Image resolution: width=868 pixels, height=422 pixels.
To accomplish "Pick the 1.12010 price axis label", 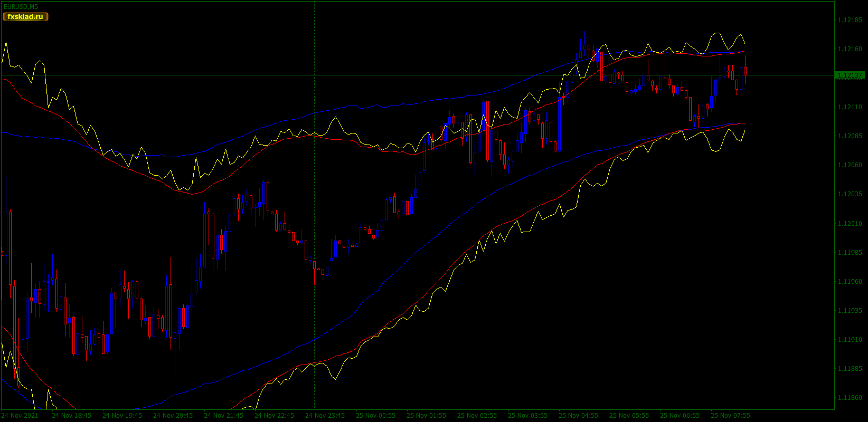I will pos(850,224).
